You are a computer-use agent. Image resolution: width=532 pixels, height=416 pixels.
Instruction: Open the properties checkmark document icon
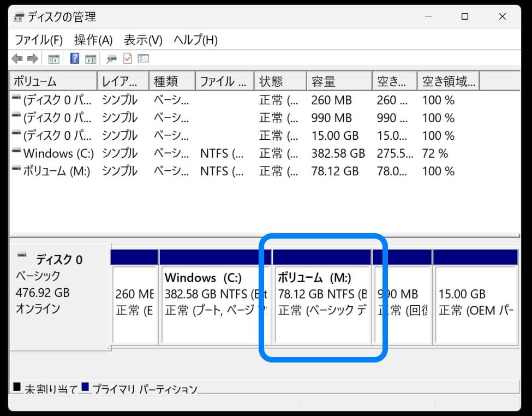tap(128, 59)
